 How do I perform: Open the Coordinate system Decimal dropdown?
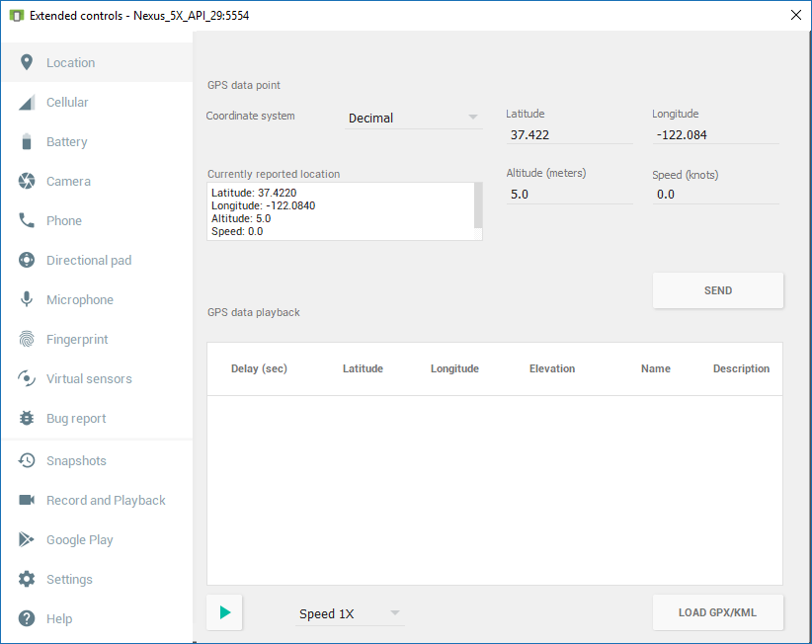pos(413,118)
